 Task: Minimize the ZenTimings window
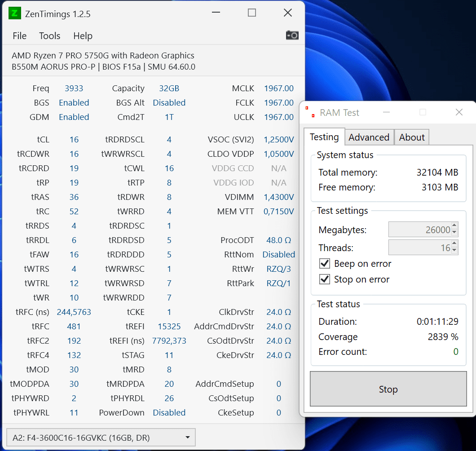coord(216,13)
